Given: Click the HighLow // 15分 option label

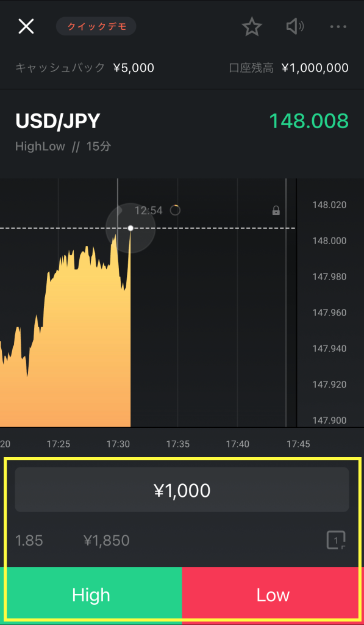Looking at the screenshot, I should (x=63, y=146).
